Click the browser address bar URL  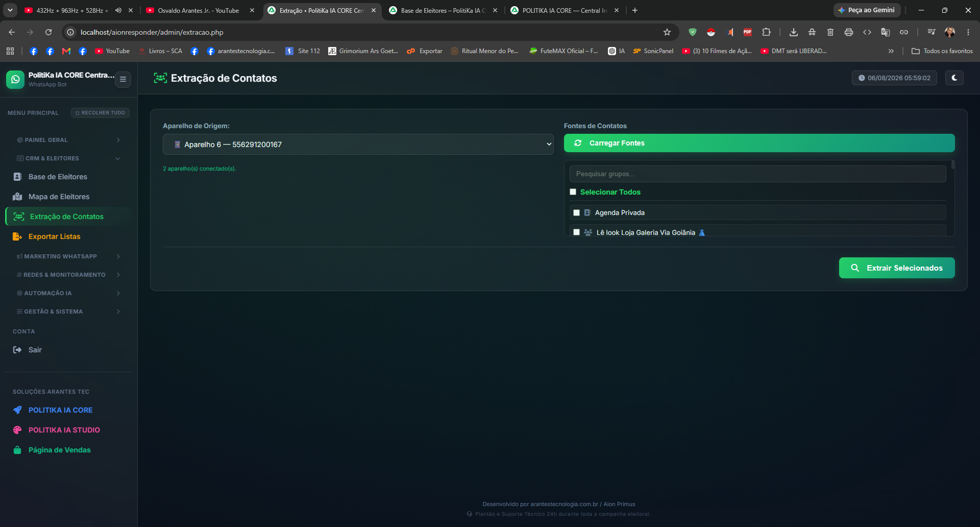(152, 32)
